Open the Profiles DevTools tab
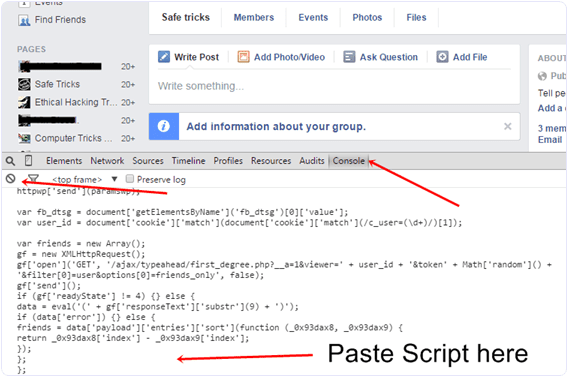The width and height of the screenshot is (568, 377). pos(228,161)
